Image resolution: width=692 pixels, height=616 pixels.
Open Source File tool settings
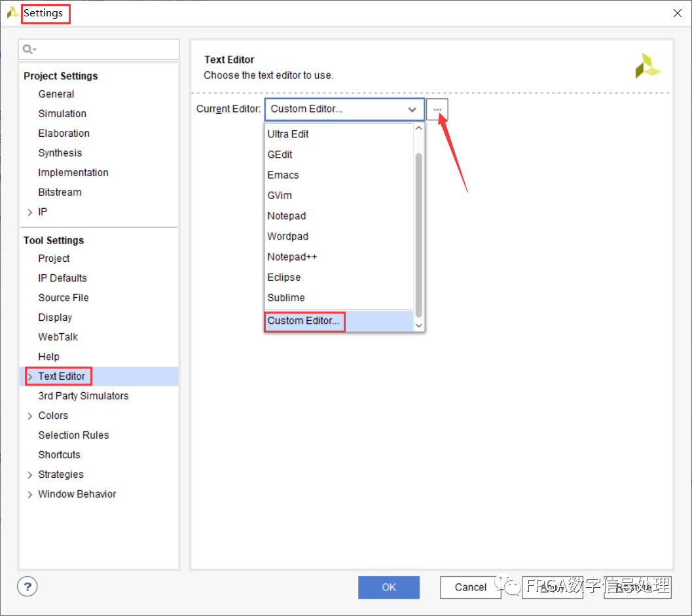64,298
